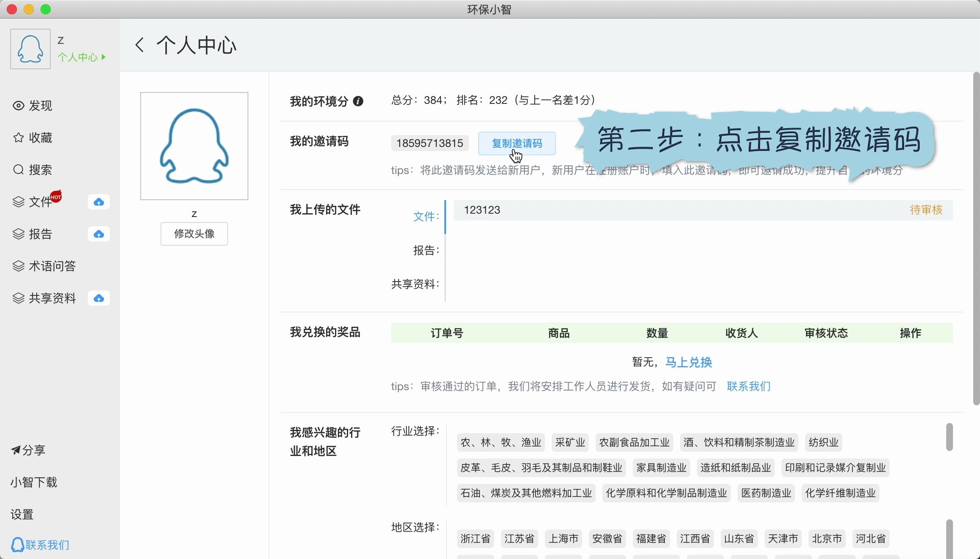Click the HOT badge on 文件
The image size is (980, 559).
56,196
